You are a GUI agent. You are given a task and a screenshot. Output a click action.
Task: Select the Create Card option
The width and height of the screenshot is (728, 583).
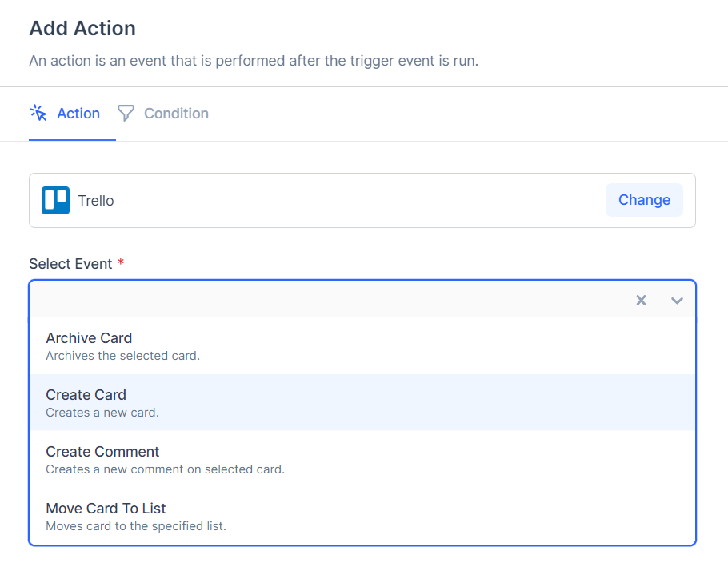pyautogui.click(x=86, y=395)
